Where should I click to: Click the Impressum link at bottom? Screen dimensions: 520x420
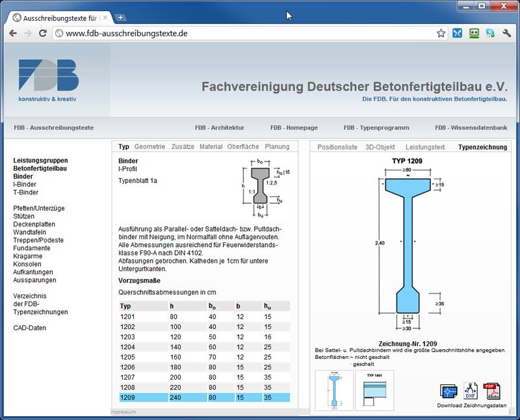tap(123, 412)
